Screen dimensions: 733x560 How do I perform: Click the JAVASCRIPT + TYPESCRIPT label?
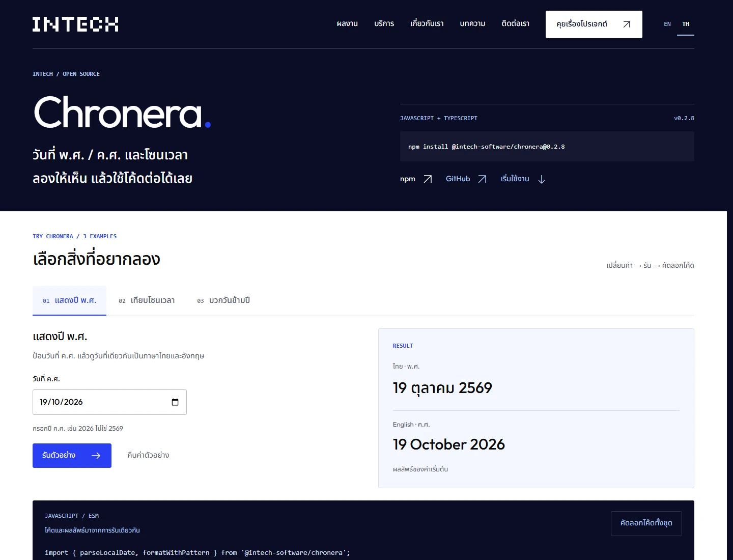click(x=439, y=118)
